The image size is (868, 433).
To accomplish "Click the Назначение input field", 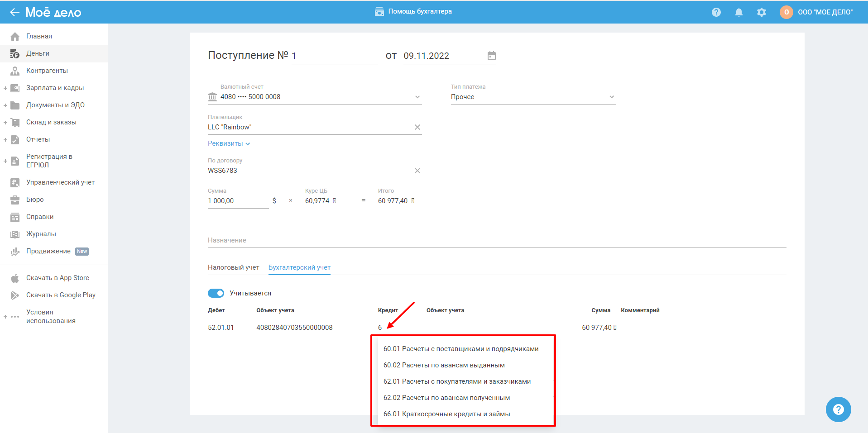I will point(497,240).
